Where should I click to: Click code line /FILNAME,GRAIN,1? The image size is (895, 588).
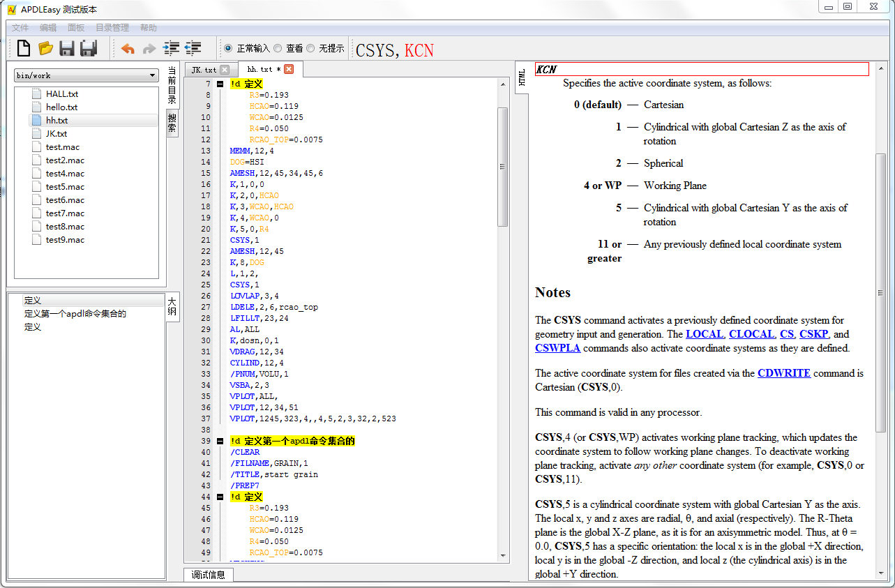tap(269, 463)
